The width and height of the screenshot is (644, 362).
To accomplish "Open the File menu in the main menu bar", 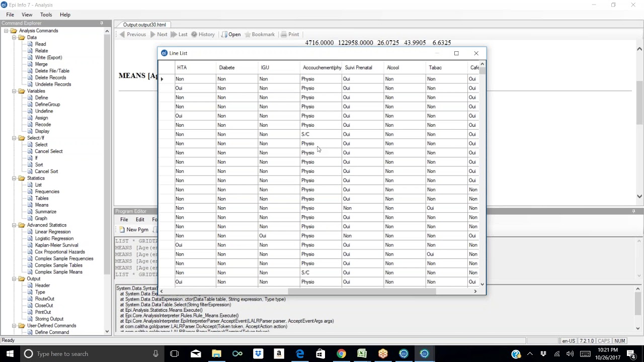I will tap(10, 15).
